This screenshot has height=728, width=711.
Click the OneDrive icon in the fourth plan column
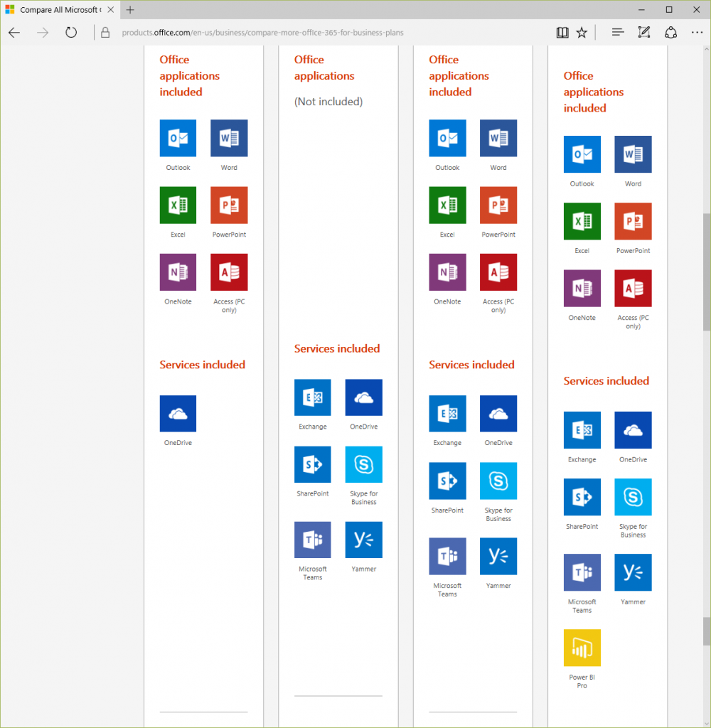[633, 430]
